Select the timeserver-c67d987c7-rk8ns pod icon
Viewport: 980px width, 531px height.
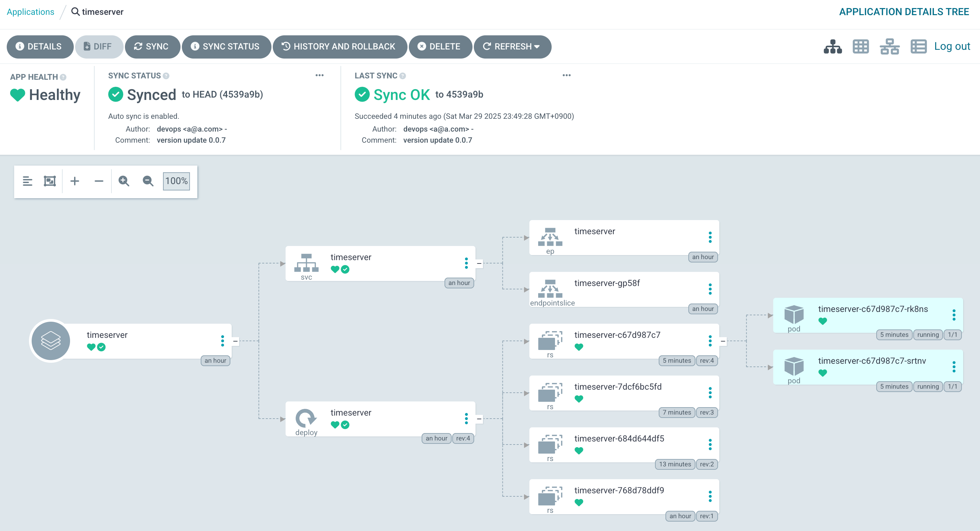(x=794, y=315)
